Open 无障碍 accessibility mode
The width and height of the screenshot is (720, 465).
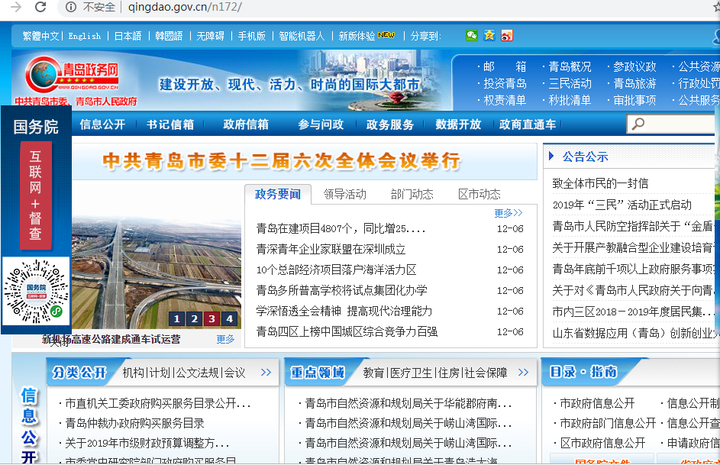click(x=210, y=36)
